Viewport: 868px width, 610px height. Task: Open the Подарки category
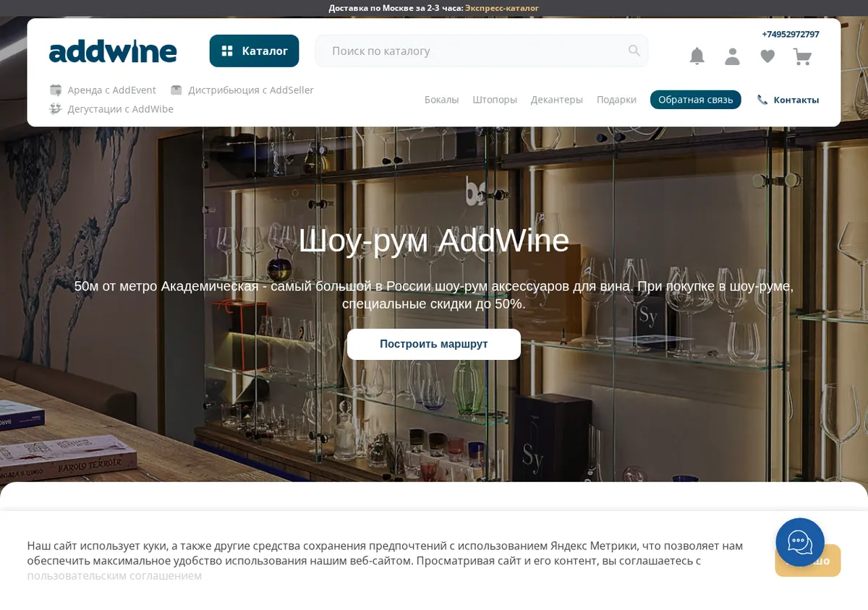(x=616, y=100)
